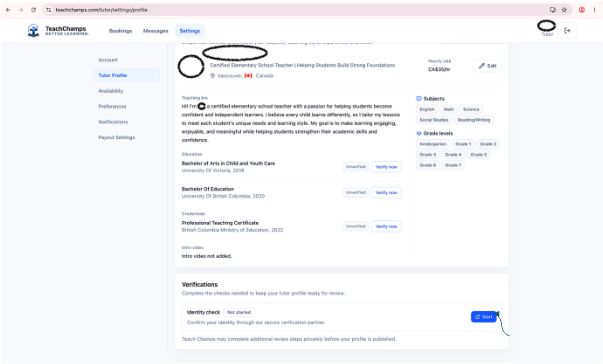Click the Grade 4 tag

tap(453, 155)
